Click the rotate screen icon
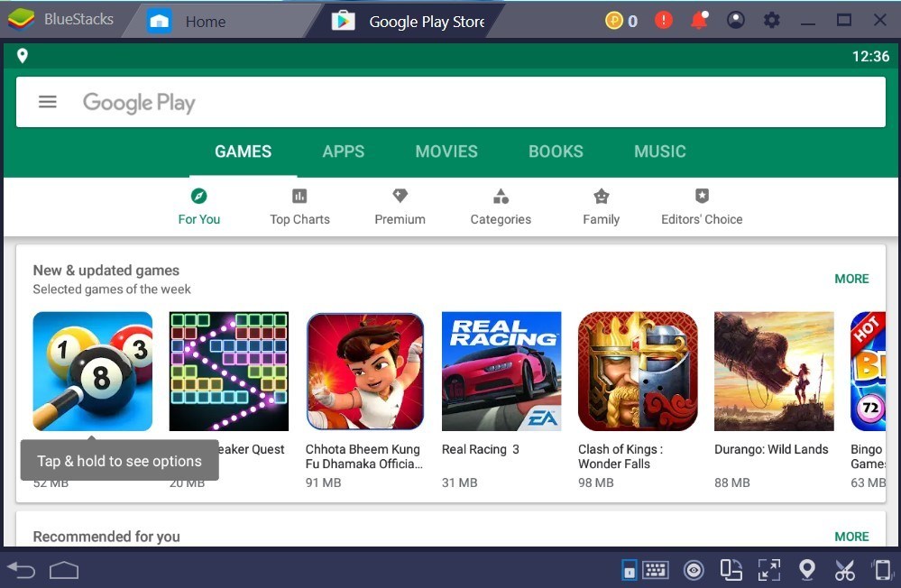 882,569
